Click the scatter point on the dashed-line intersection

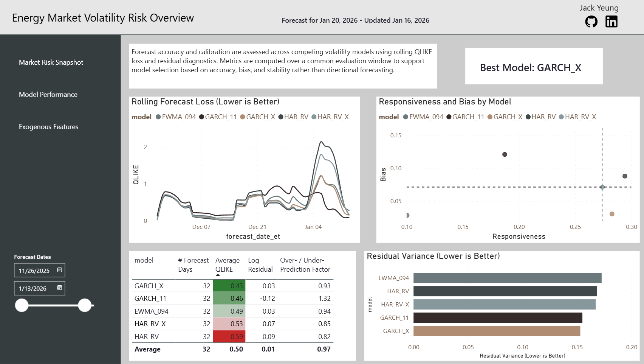point(602,187)
